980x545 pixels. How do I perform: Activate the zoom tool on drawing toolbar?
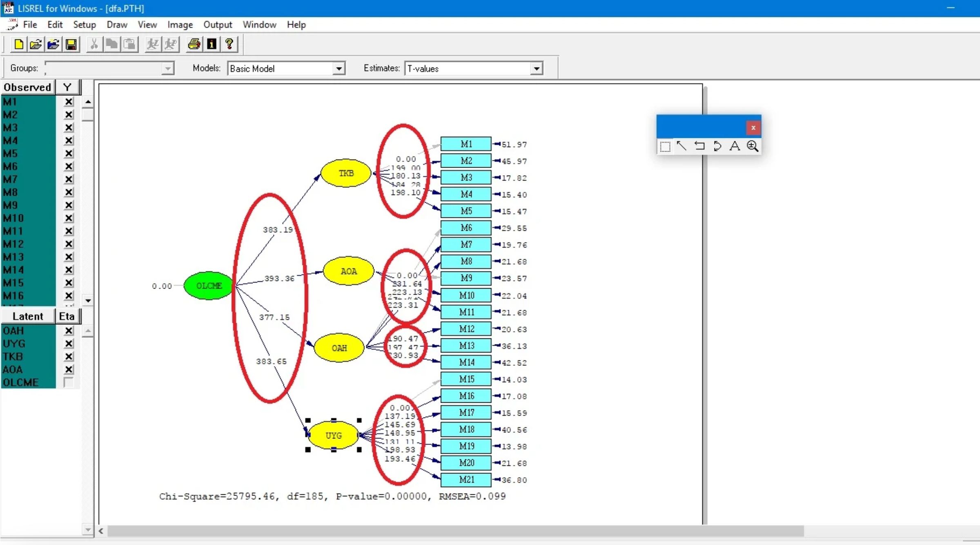tap(753, 146)
